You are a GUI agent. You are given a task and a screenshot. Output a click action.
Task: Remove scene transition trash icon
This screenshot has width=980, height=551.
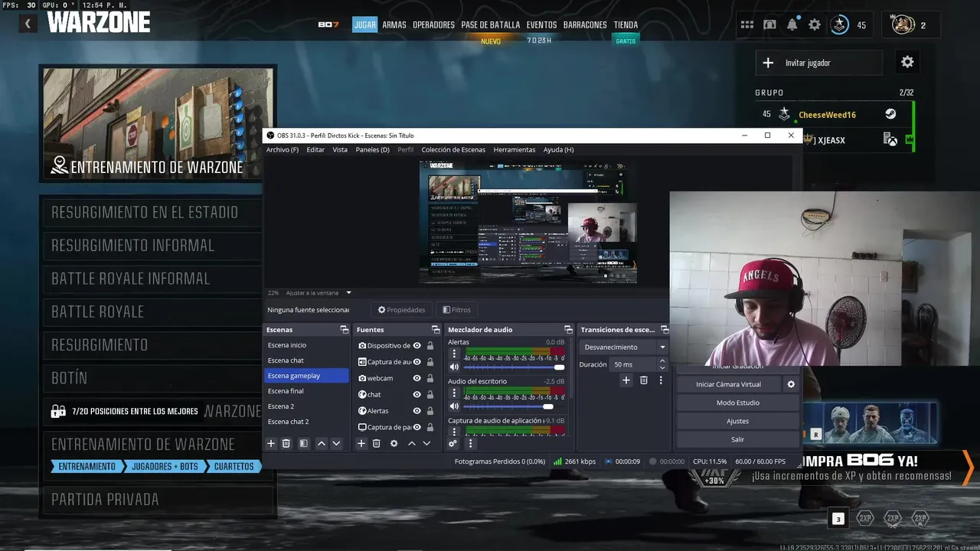(x=644, y=380)
